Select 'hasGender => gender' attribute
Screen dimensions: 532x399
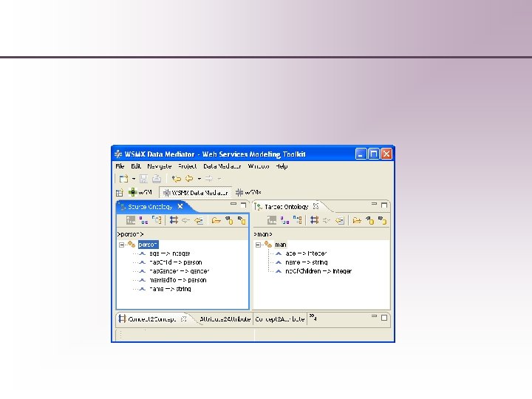tap(180, 271)
